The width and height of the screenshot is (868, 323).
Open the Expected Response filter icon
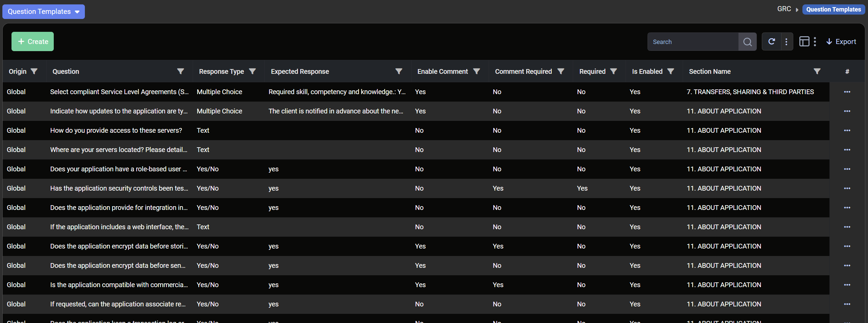(x=399, y=71)
